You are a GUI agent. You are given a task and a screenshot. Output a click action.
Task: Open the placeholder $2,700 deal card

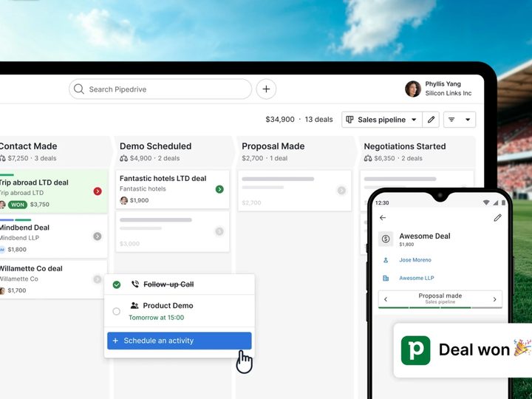click(x=295, y=191)
